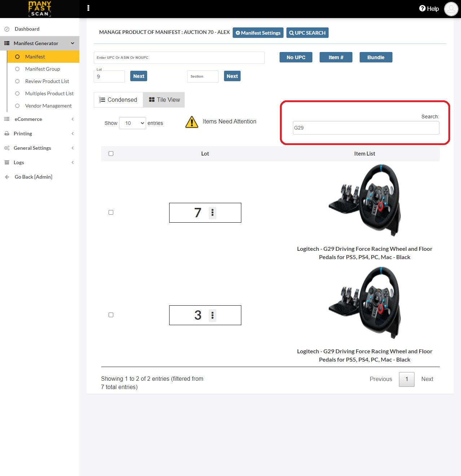The height and width of the screenshot is (476, 461).
Task: Click the Search box containing G29
Action: [366, 128]
